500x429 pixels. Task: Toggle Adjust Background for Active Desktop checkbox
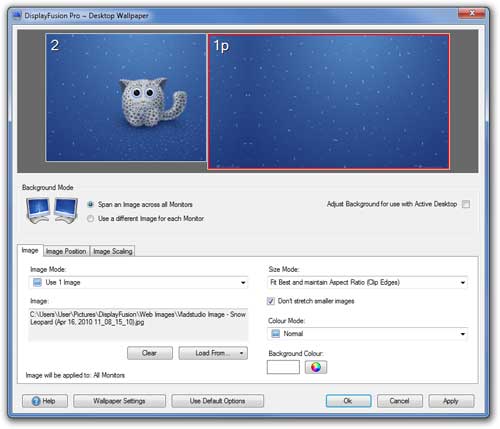pyautogui.click(x=466, y=204)
